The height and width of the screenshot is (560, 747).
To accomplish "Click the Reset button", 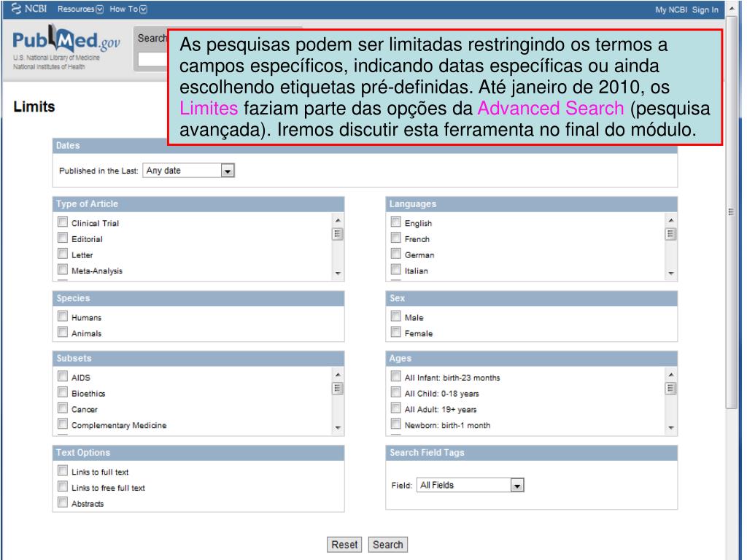I will [344, 544].
